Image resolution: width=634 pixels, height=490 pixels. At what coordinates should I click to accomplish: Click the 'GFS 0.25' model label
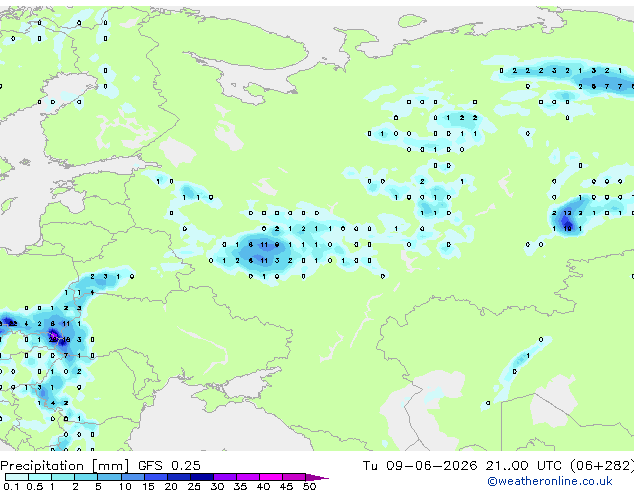169,466
